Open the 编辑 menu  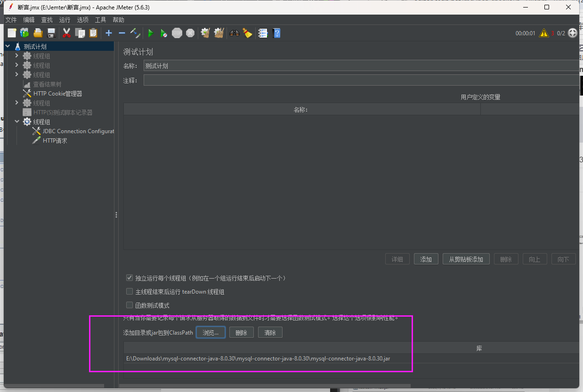coord(29,20)
